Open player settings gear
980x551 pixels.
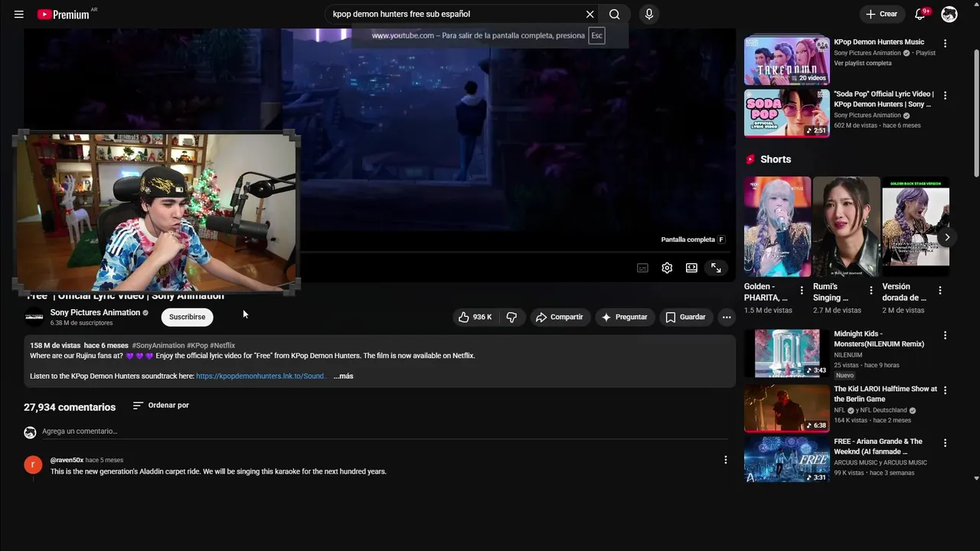667,268
